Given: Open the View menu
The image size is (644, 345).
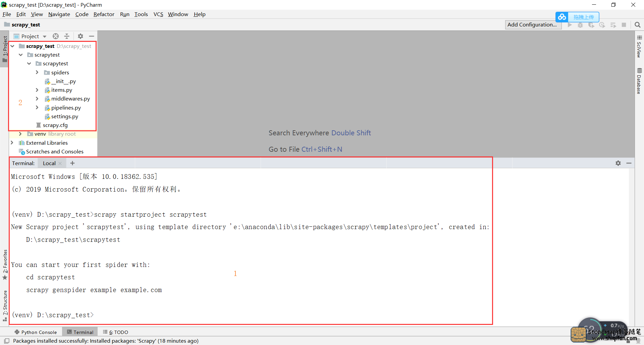Looking at the screenshot, I should click(37, 14).
